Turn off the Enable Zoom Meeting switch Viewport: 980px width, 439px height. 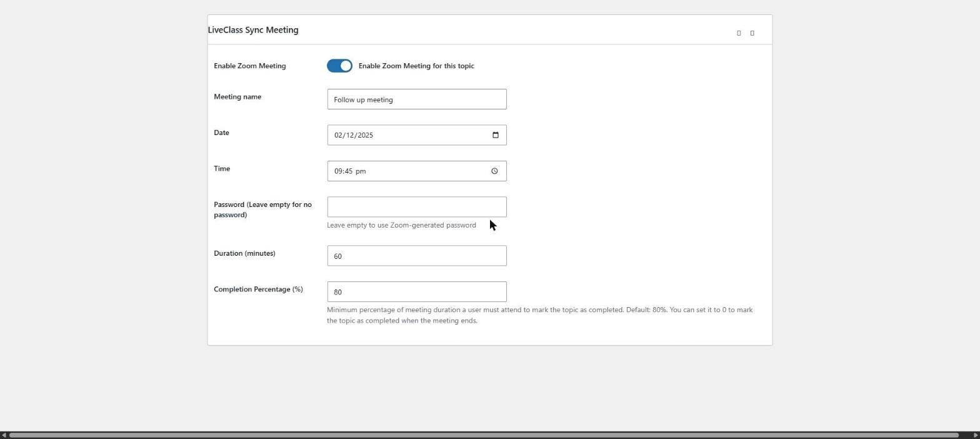coord(339,66)
